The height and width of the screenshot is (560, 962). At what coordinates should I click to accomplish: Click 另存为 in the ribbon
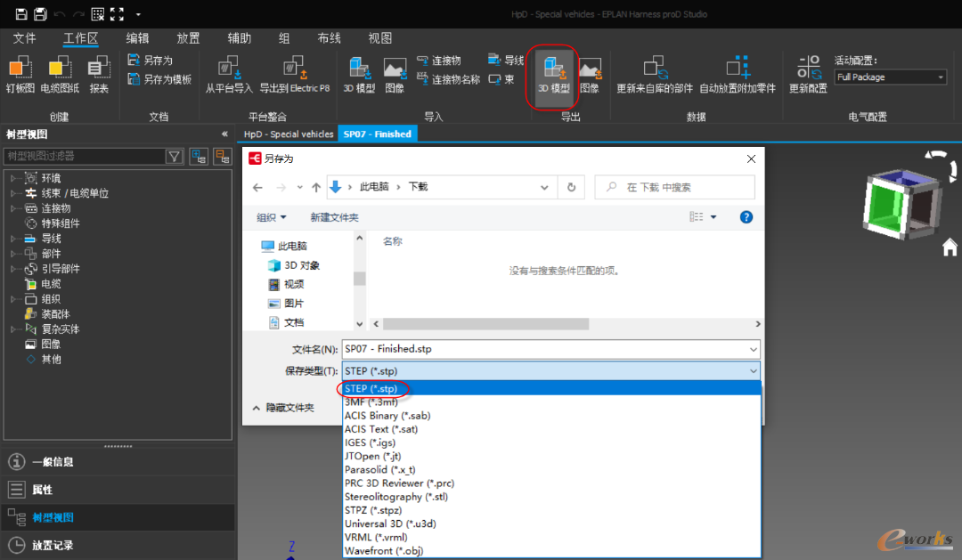point(151,61)
